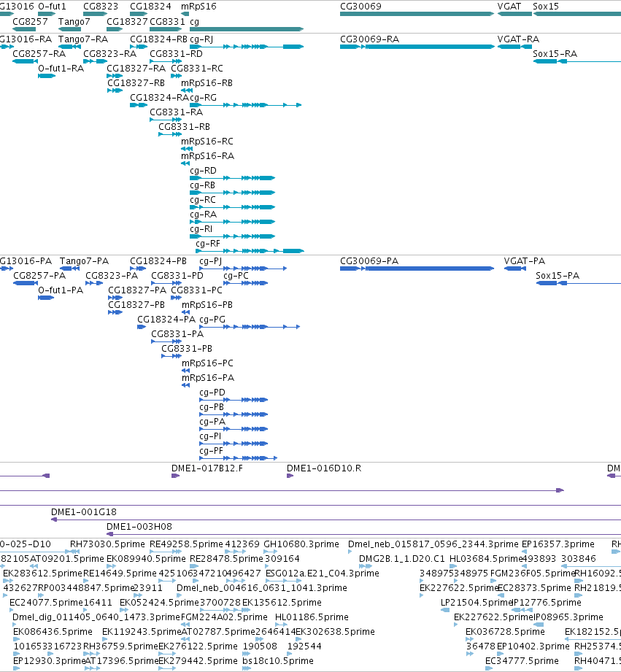
Task: Click the mRpS16-PA protein label
Action: 208,378
